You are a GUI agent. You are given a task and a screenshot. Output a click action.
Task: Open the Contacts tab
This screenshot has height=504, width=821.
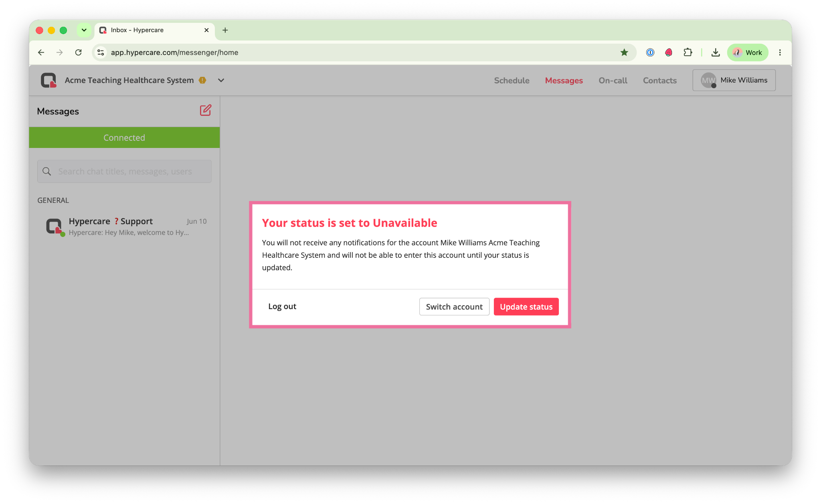660,81
